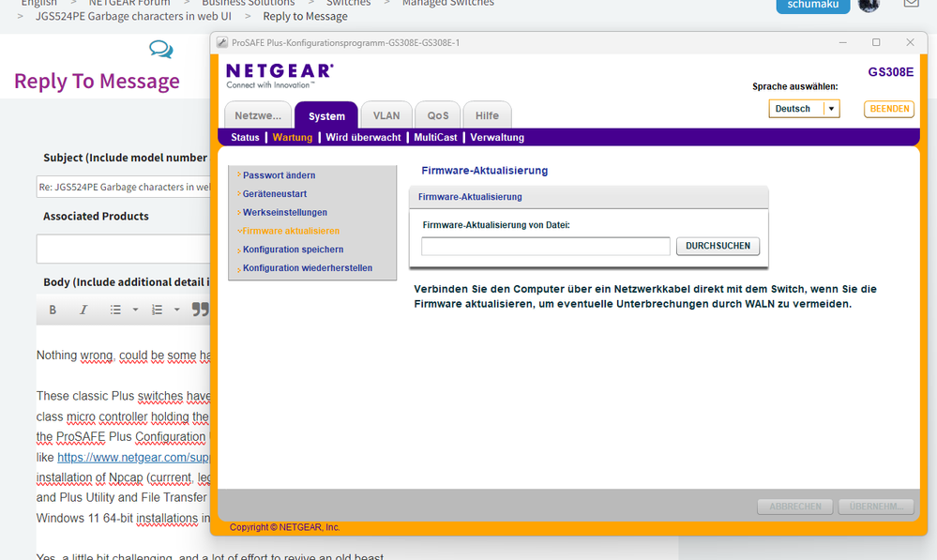Insert numbered list in reply editor

point(157,310)
